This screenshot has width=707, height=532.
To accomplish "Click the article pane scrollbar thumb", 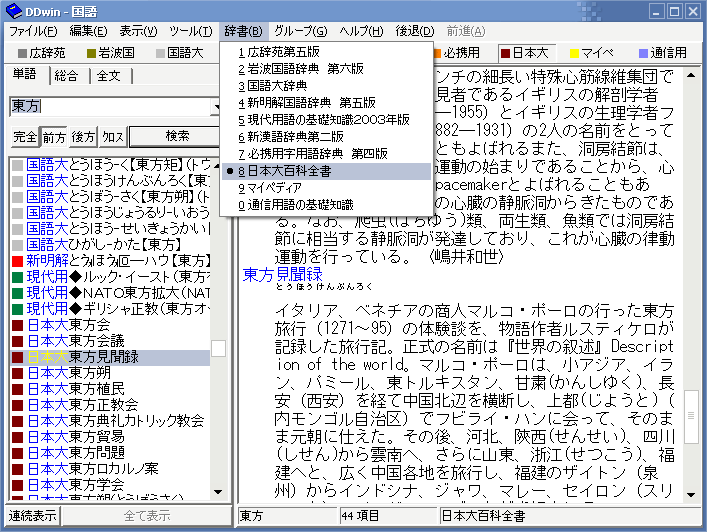I will coord(691,416).
